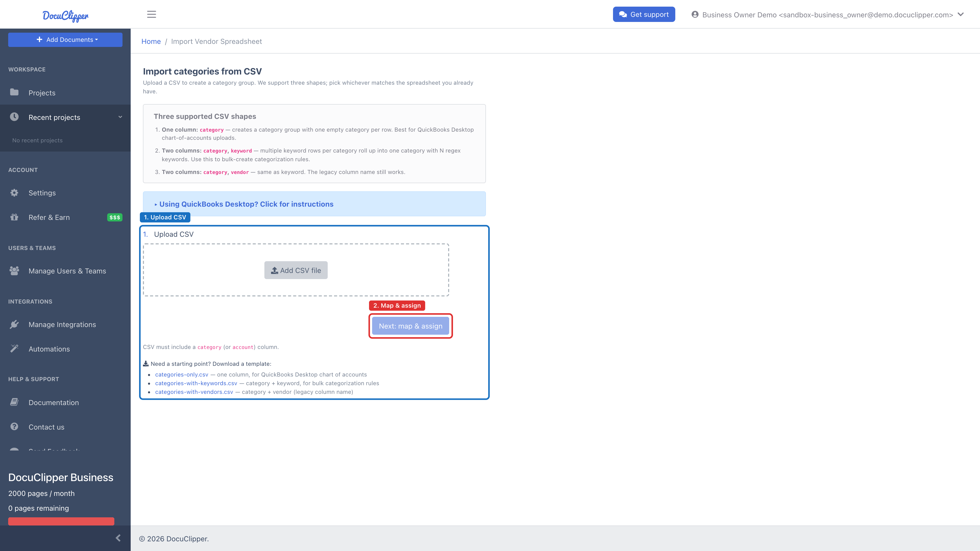This screenshot has width=980, height=551.
Task: Click the Get support chat button
Action: point(644,15)
